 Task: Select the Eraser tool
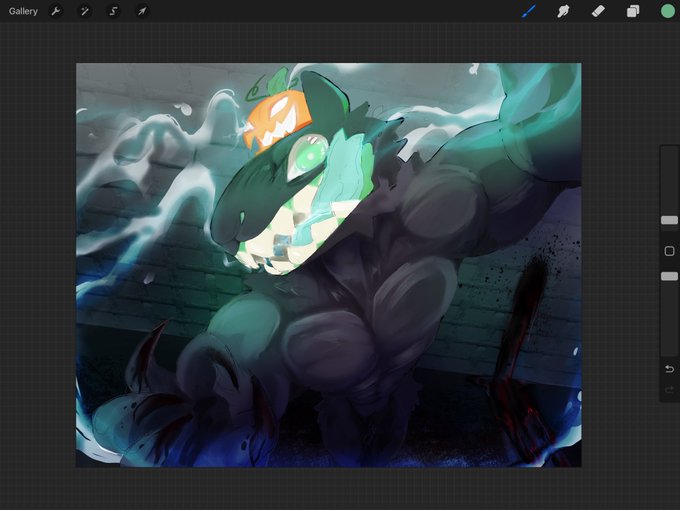click(x=598, y=11)
